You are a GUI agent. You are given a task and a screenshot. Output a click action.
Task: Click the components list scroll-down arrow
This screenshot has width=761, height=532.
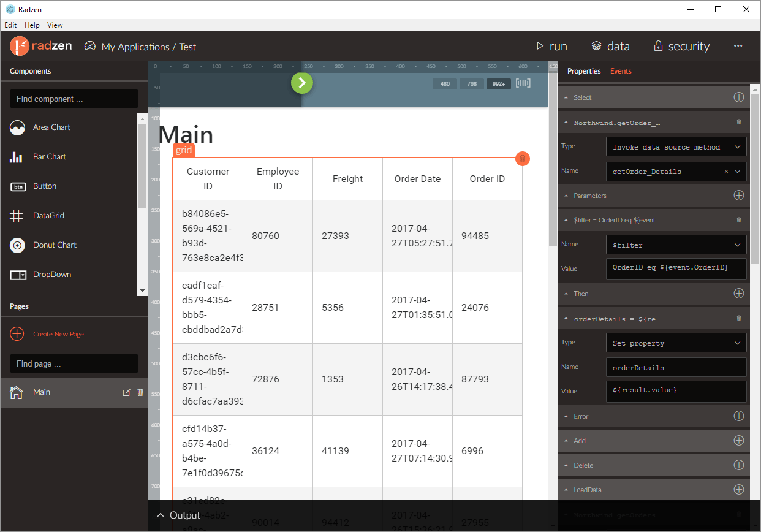pos(143,290)
